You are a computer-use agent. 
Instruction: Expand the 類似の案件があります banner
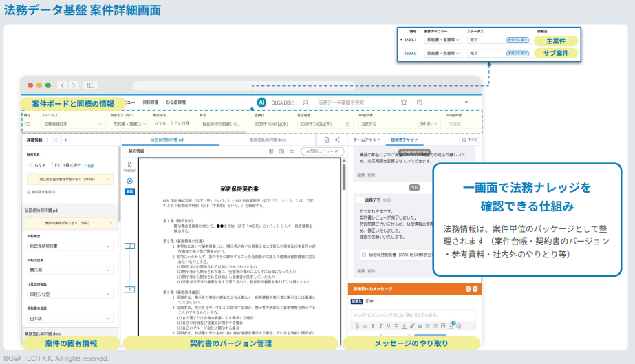tap(70, 223)
